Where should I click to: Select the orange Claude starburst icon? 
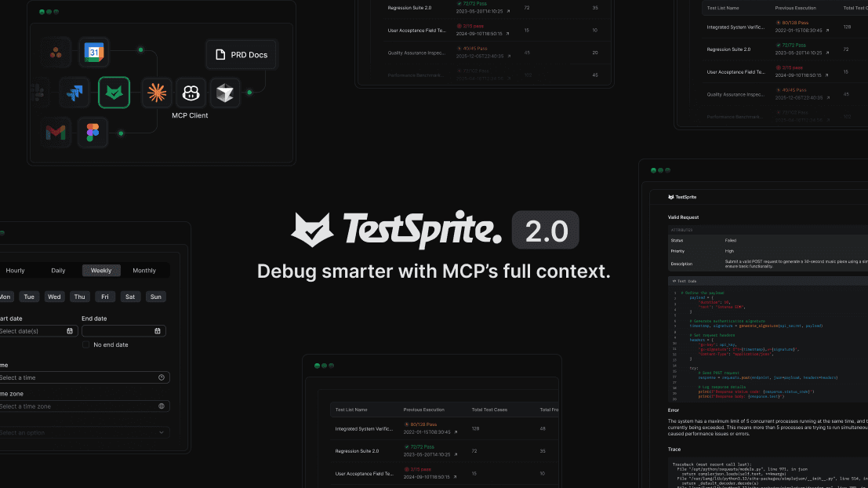coord(157,93)
